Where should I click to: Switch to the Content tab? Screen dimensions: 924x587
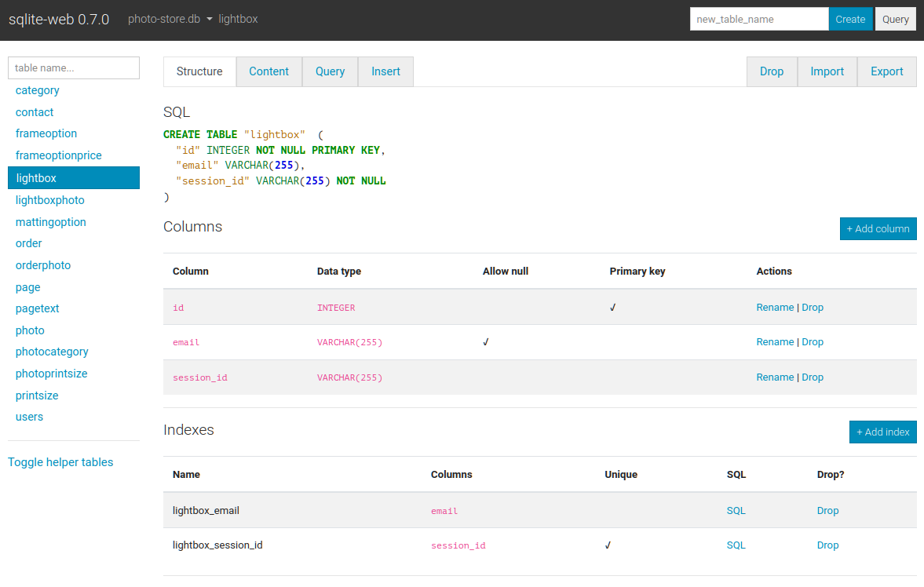268,71
